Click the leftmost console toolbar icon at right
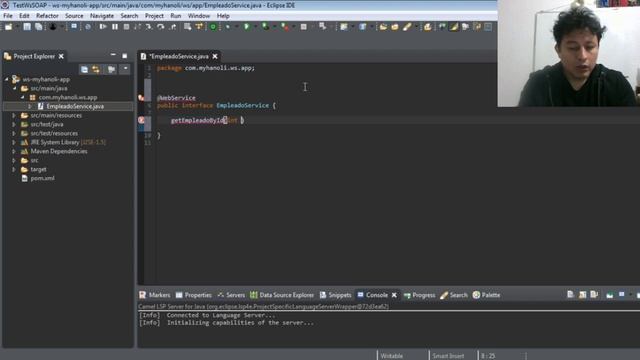 (570, 295)
